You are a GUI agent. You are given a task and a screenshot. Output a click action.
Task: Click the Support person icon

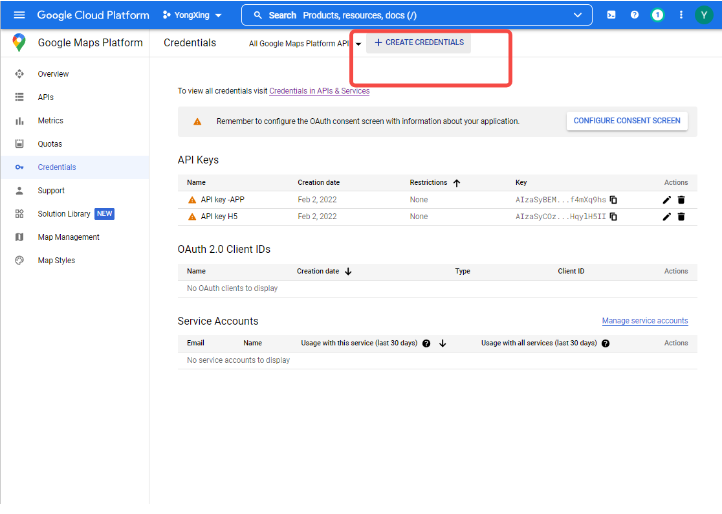click(19, 191)
